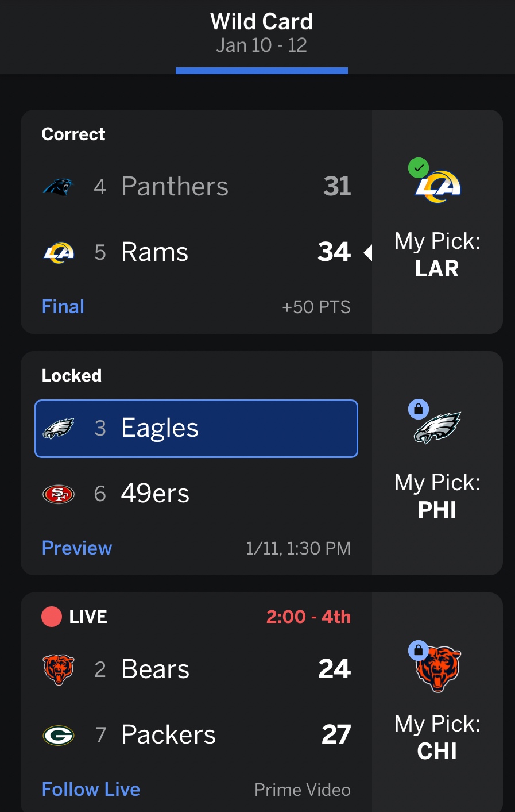Select the Wild Card round tab
Image resolution: width=515 pixels, height=812 pixels.
261,33
